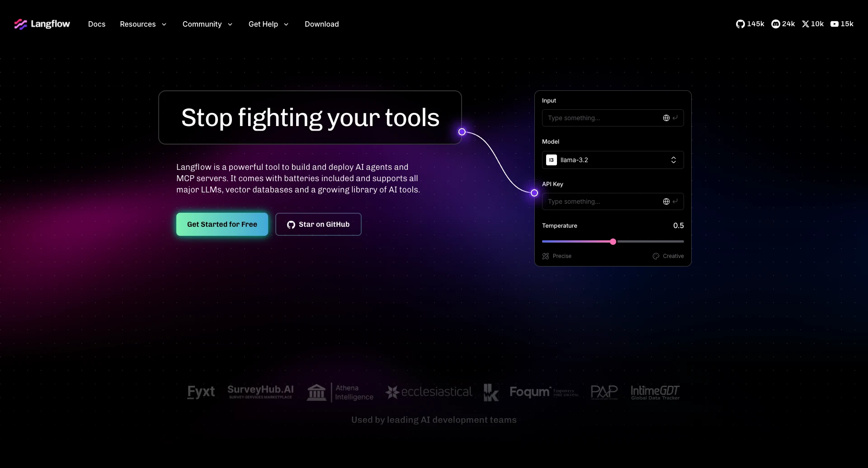Focus the Input text field
The width and height of the screenshot is (868, 468).
[x=613, y=118]
